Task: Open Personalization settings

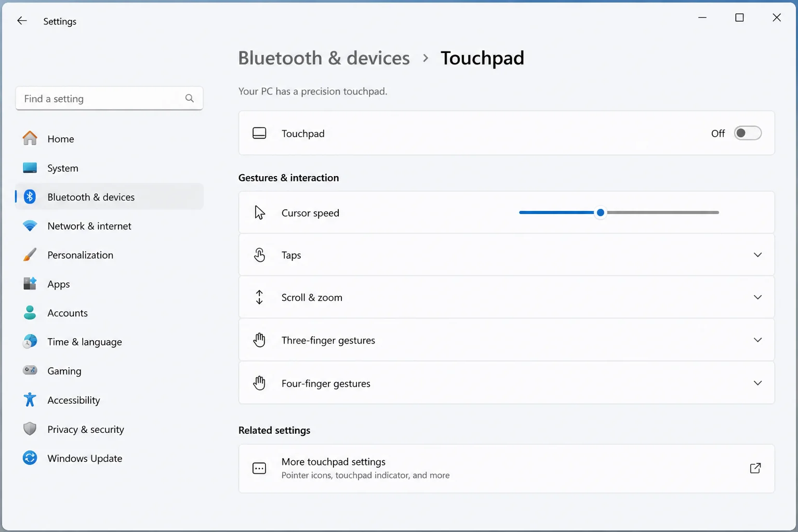Action: click(x=109, y=255)
